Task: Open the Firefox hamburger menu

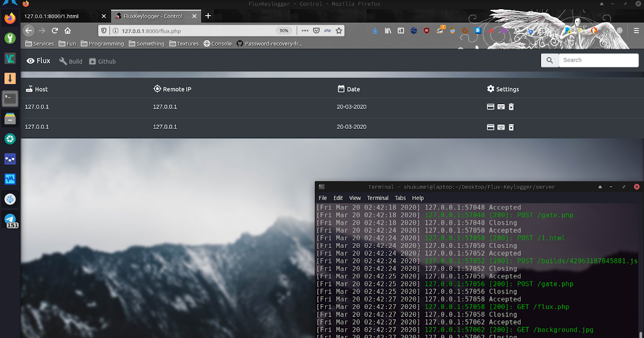Action: (636, 31)
